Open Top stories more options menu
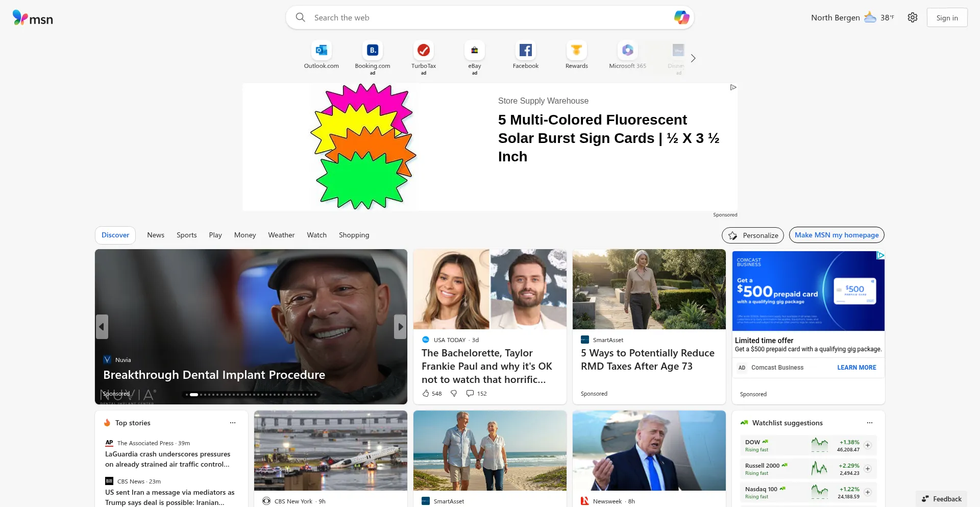980x507 pixels. [233, 423]
